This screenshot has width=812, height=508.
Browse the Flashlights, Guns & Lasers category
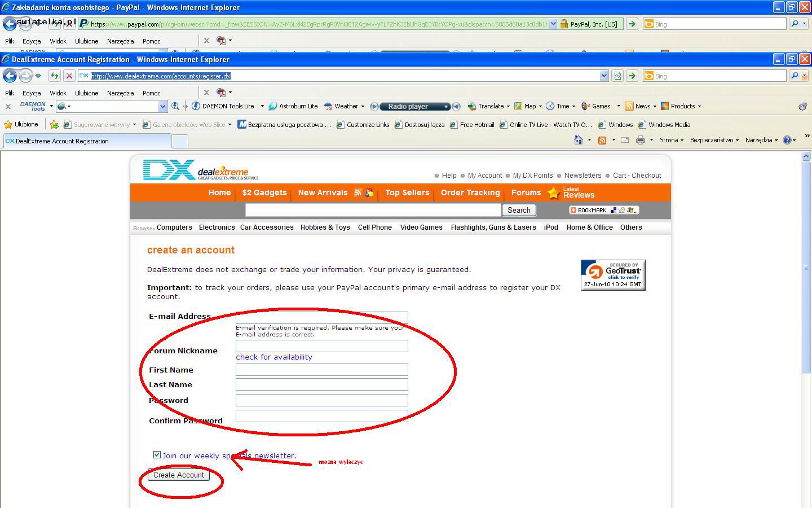tap(493, 227)
